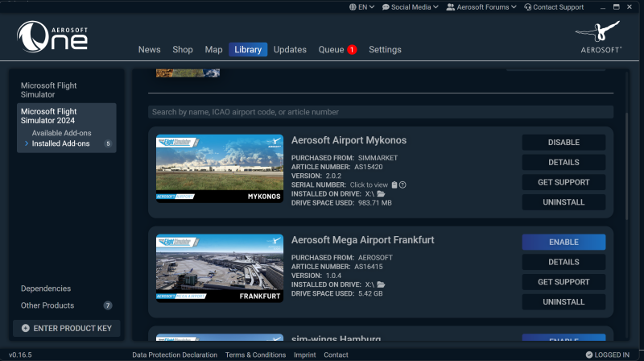Click Enter Product Key button
The image size is (644, 361).
[67, 329]
